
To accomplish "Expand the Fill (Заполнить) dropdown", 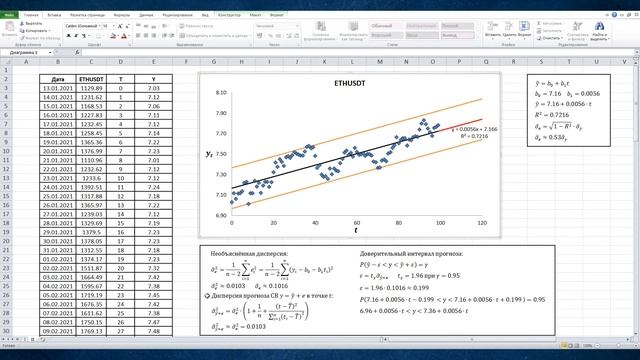I will coord(564,31).
